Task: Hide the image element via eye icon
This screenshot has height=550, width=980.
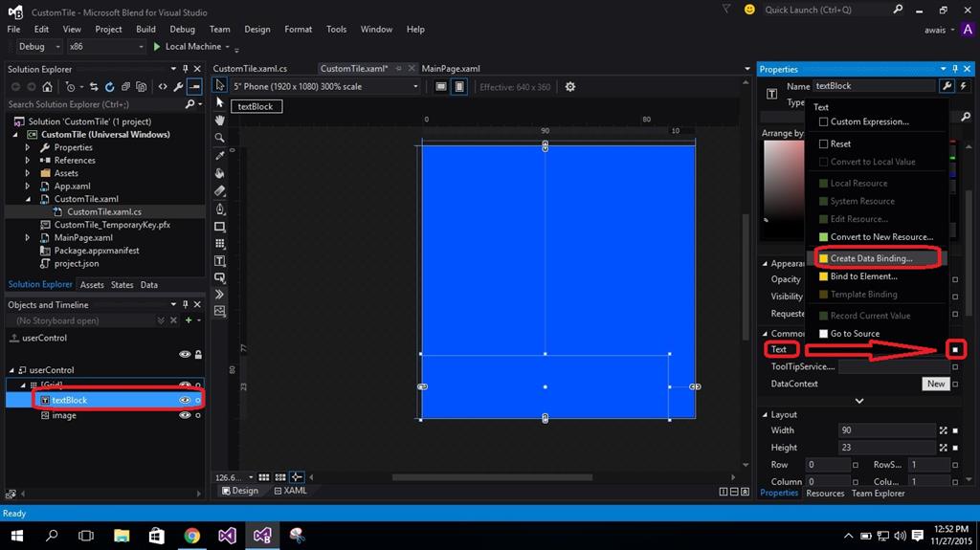Action: (185, 416)
